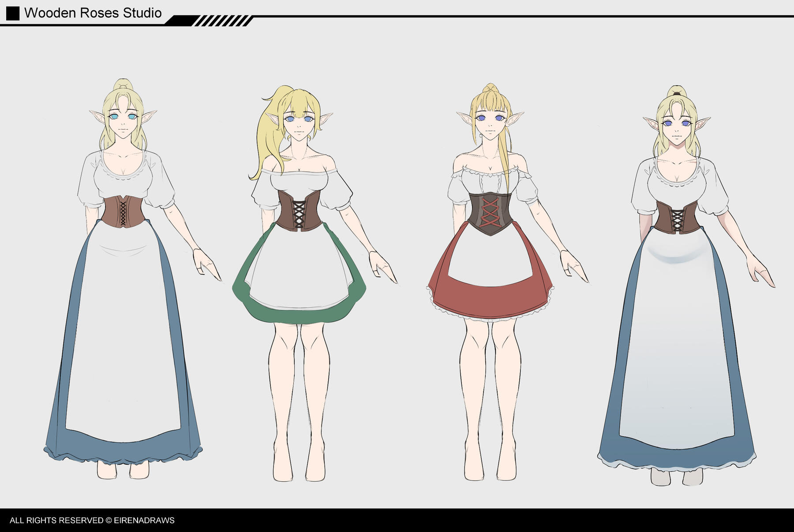
Task: Select the corset of the green-skirted elf
Action: pos(299,210)
